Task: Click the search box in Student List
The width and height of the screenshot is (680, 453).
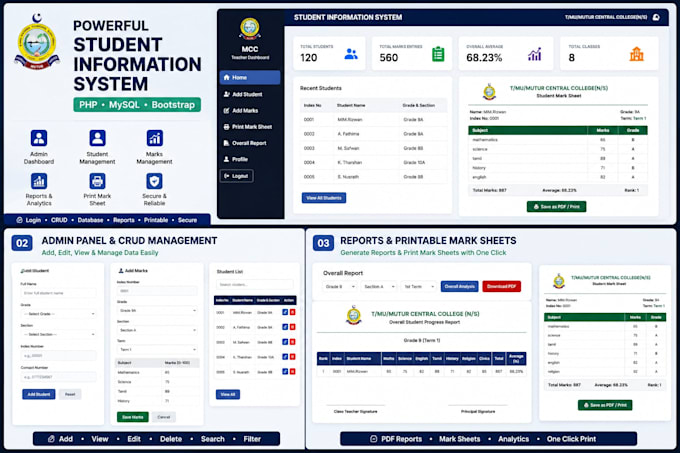Action: coord(255,284)
